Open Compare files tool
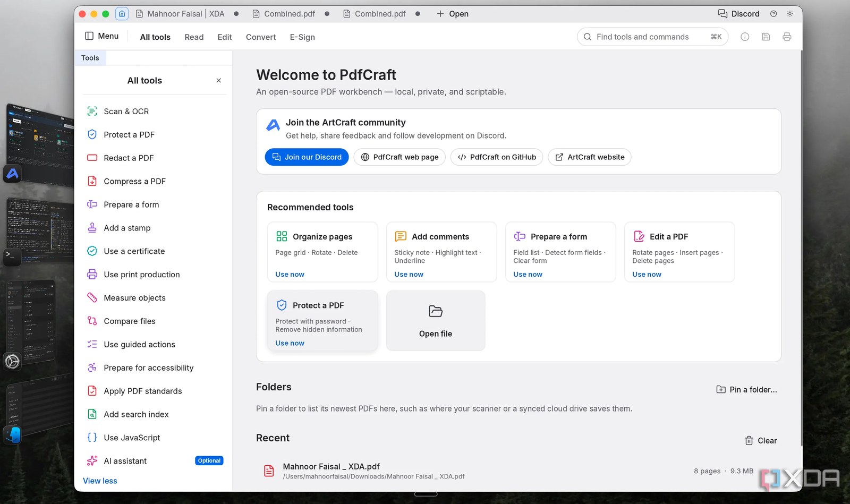The image size is (850, 504). [155, 321]
